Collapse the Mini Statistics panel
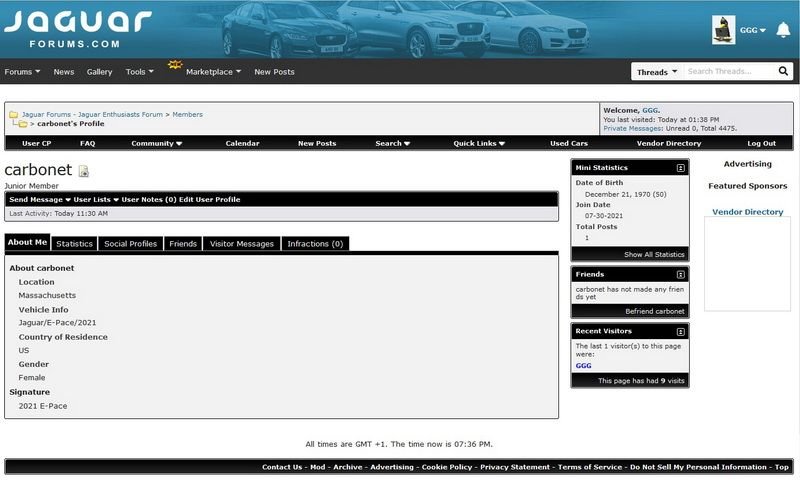This screenshot has height=480, width=800. click(x=680, y=168)
